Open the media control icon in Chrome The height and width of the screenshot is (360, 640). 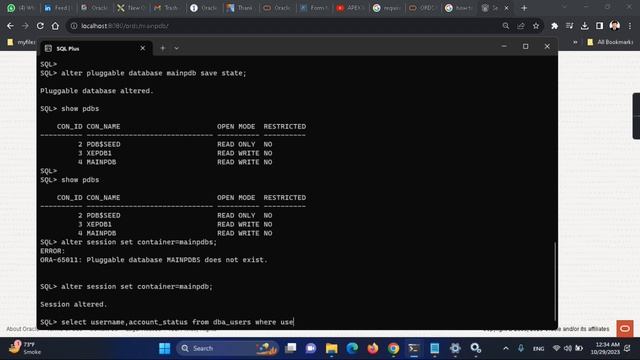[569, 26]
